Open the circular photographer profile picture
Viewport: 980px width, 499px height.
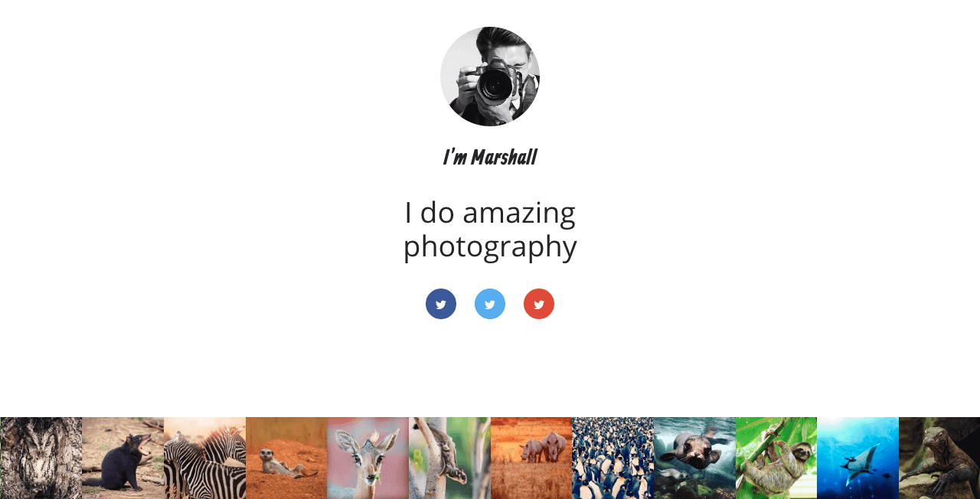(x=490, y=77)
